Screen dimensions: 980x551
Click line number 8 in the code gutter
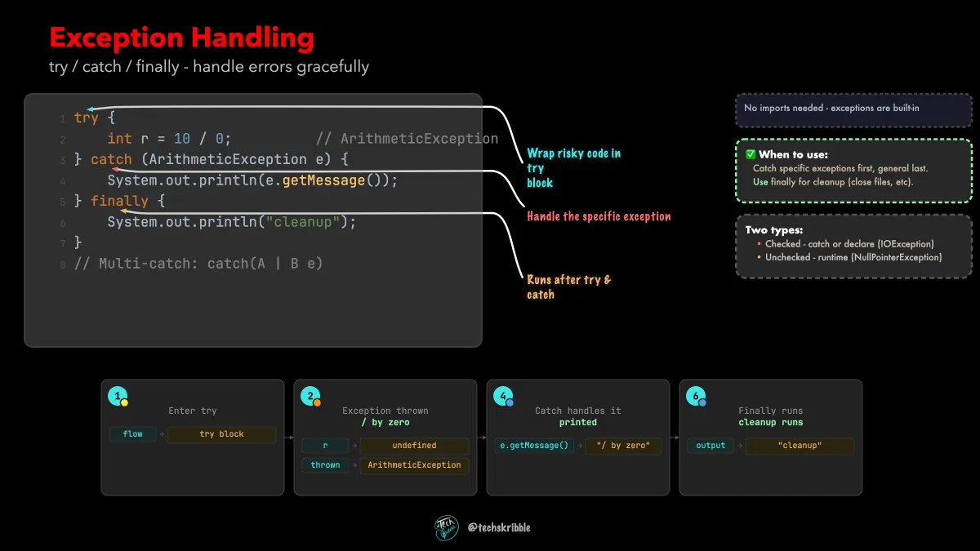click(x=62, y=264)
